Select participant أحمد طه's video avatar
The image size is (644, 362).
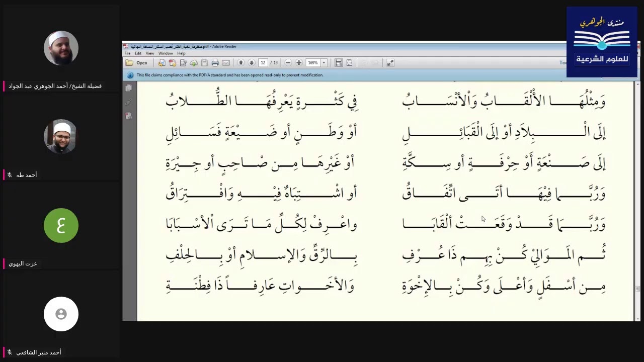click(x=61, y=137)
